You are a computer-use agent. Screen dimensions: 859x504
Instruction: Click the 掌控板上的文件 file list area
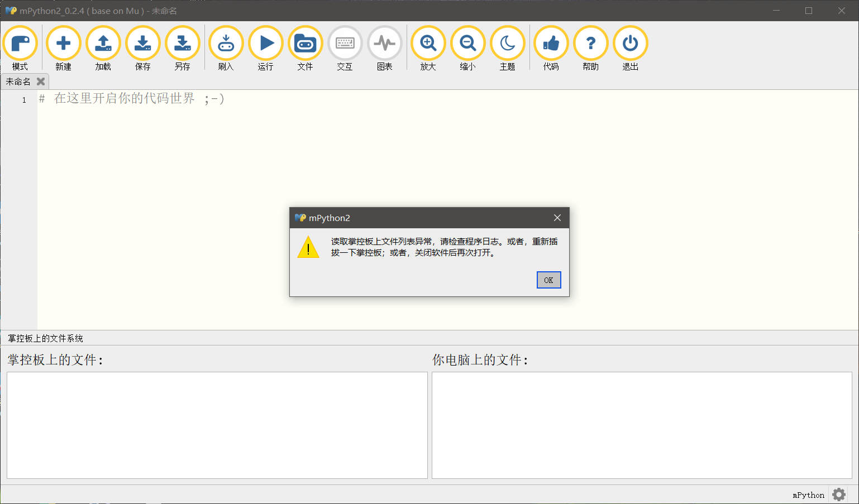(217, 425)
